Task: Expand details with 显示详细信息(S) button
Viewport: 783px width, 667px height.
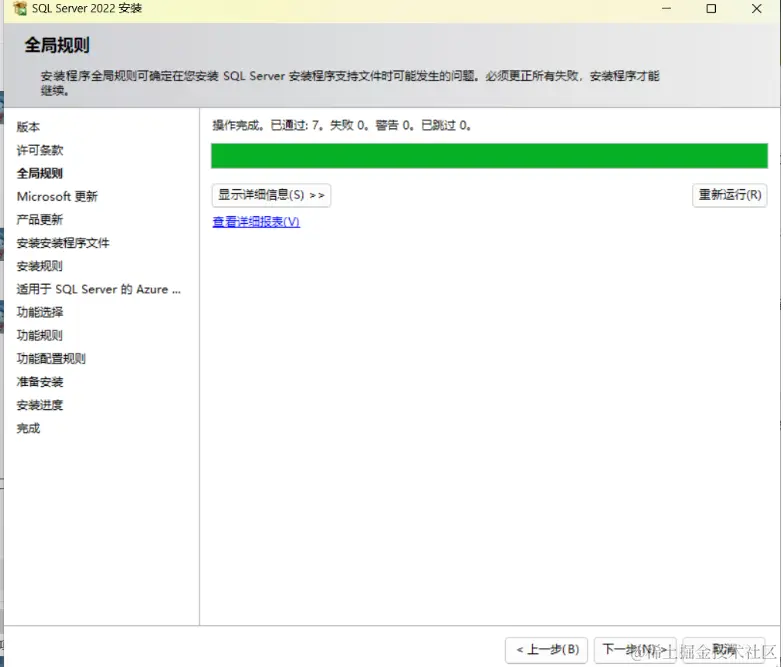Action: (x=271, y=195)
